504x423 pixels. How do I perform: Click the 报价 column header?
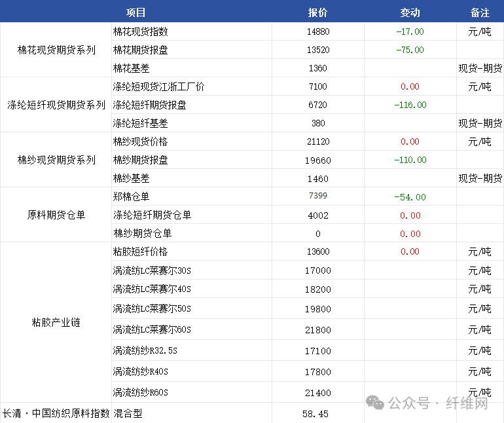(317, 12)
